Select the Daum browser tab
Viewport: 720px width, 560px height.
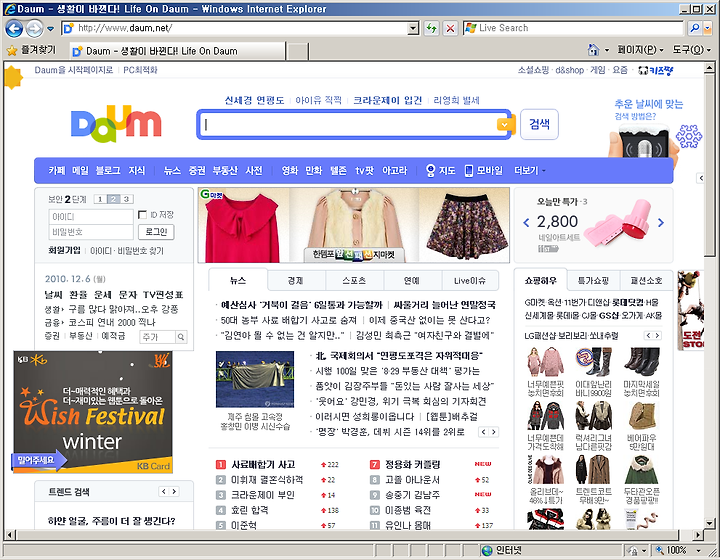point(177,51)
